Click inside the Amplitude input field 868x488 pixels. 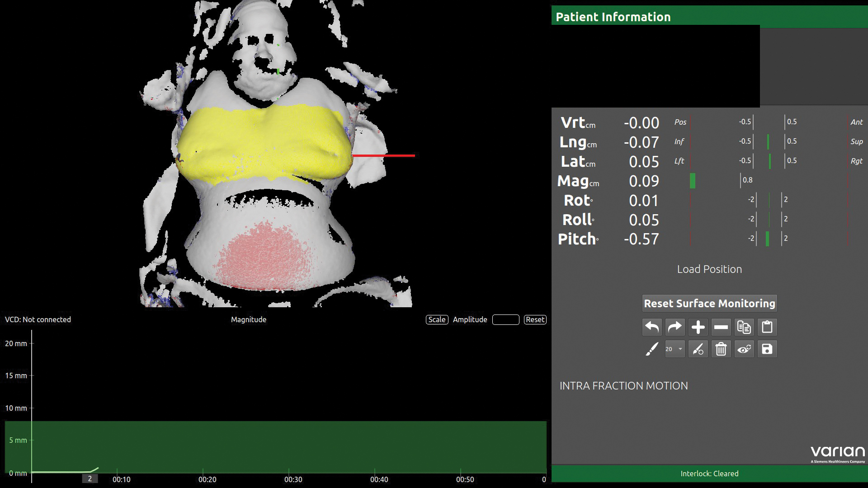pos(505,319)
